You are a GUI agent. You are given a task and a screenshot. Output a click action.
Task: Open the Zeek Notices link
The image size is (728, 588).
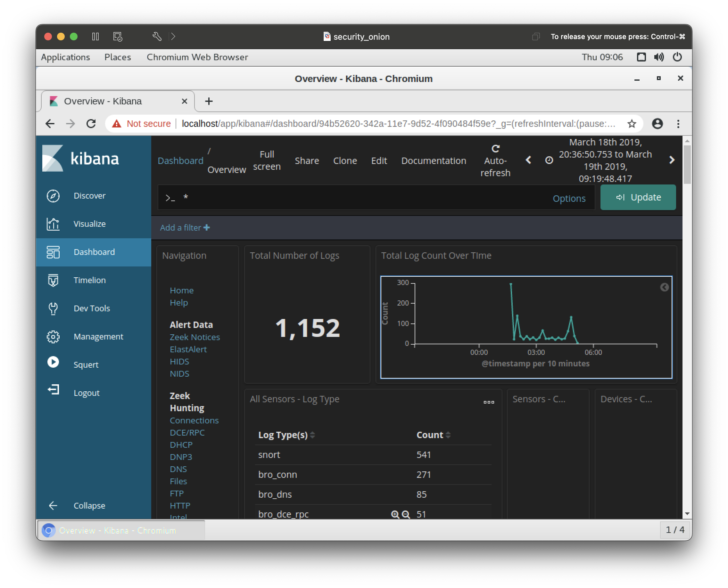(195, 337)
